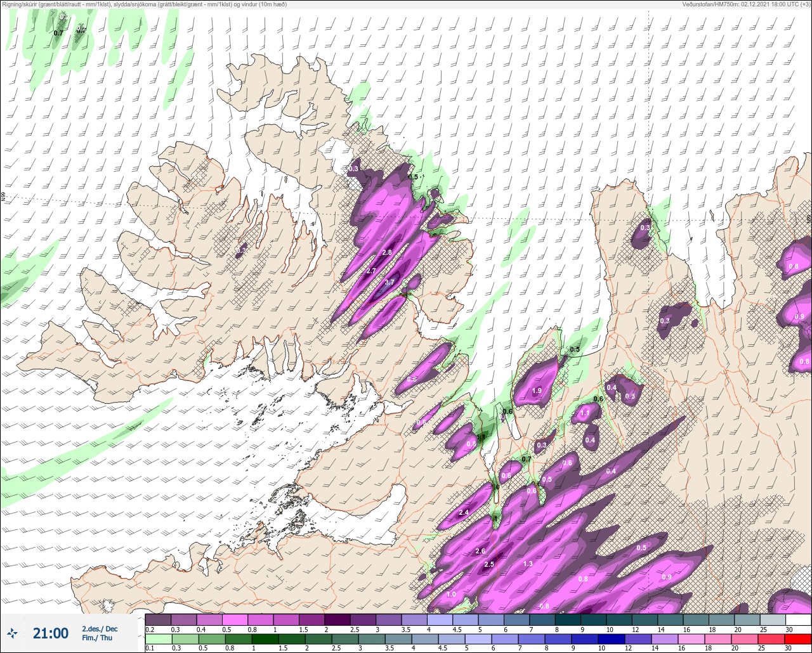Click the bright red last swatch in bottom legend row
812x653 pixels.
point(799,640)
